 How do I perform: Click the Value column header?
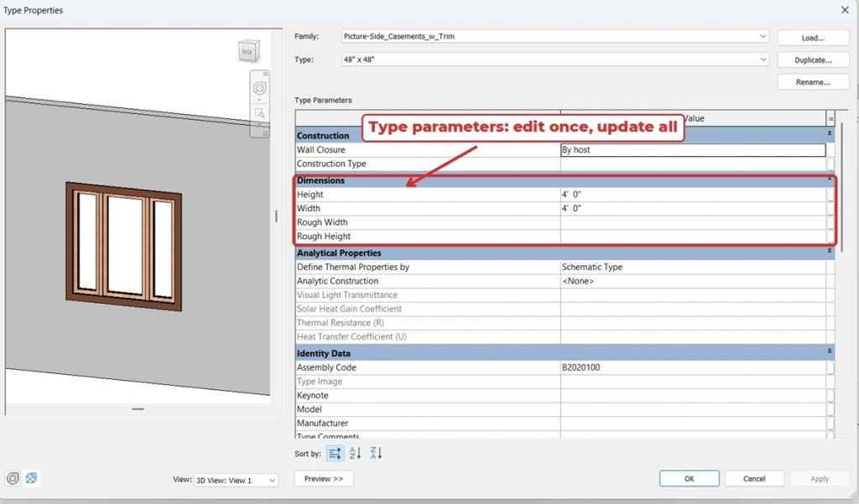[x=693, y=118]
